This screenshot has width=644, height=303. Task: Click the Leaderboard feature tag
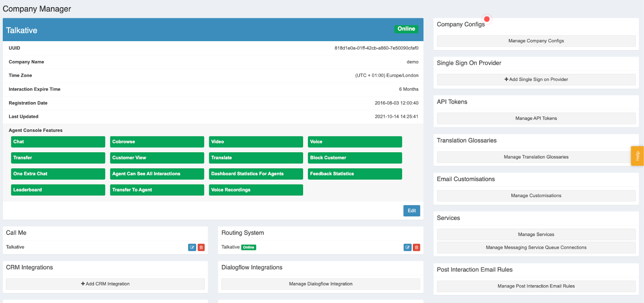tap(58, 190)
